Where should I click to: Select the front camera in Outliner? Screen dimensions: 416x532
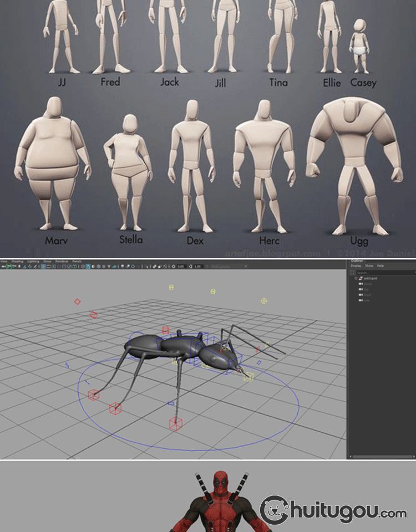click(x=367, y=295)
